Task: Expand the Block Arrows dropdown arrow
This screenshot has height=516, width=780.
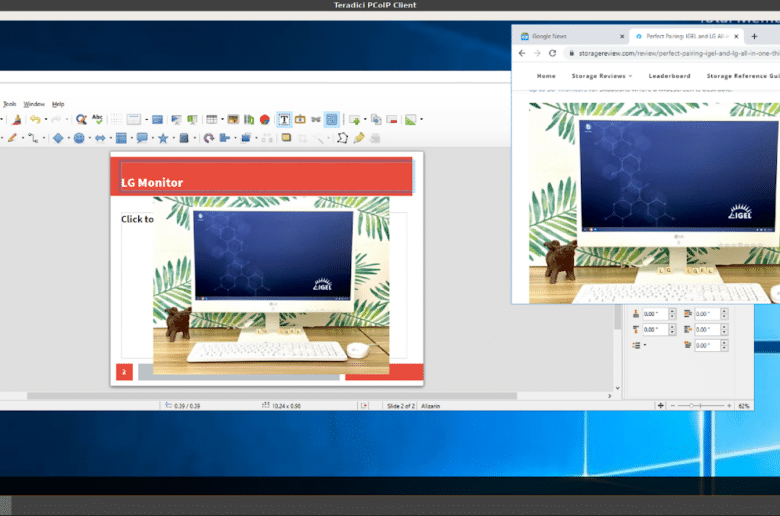Action: [x=110, y=138]
